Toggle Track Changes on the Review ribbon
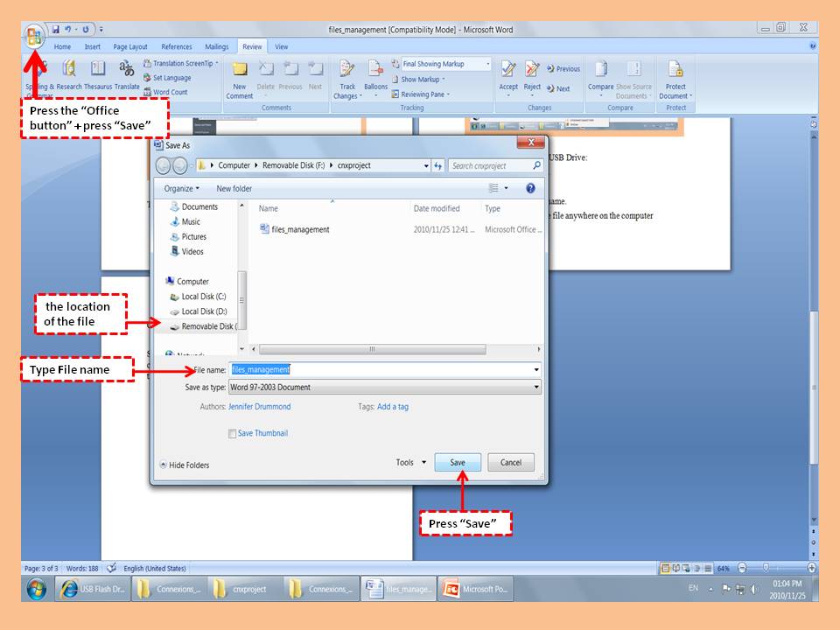 coord(347,80)
